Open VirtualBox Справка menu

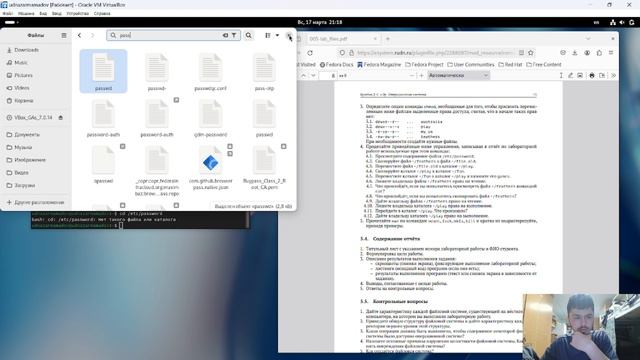[x=102, y=13]
